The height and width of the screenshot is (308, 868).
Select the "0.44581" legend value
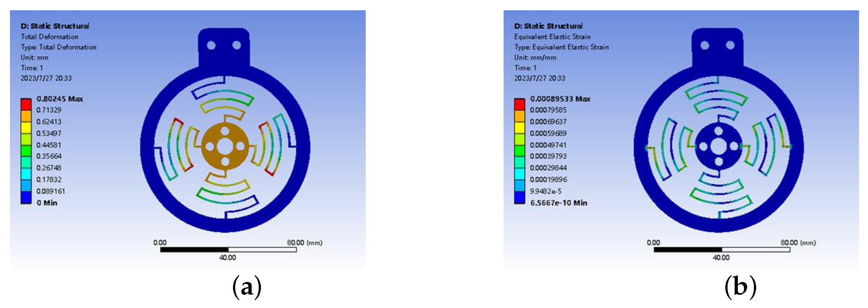[x=49, y=145]
